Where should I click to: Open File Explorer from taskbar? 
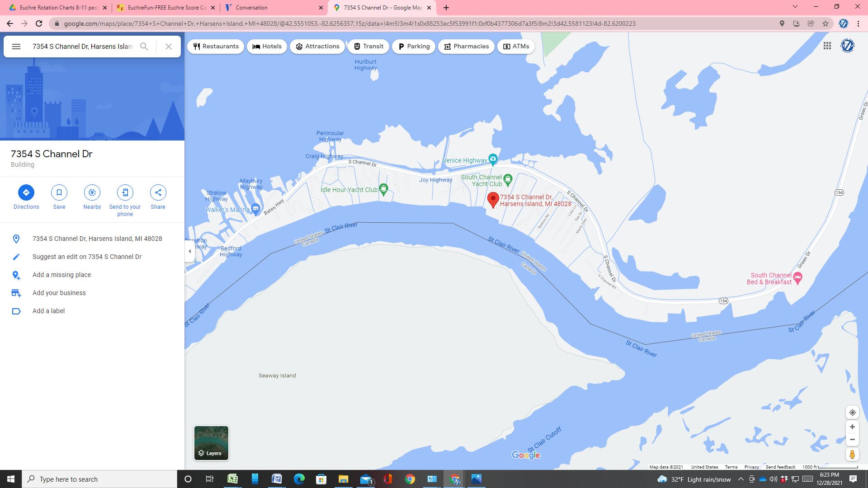[x=343, y=479]
